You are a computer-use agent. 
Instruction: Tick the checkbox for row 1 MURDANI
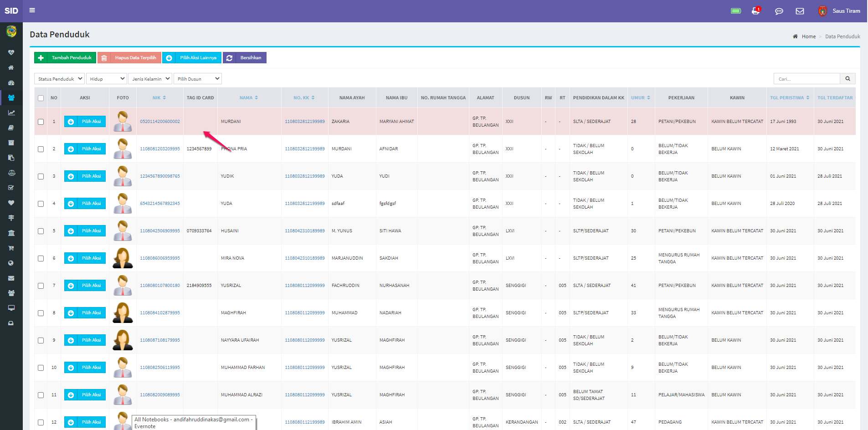pos(41,122)
